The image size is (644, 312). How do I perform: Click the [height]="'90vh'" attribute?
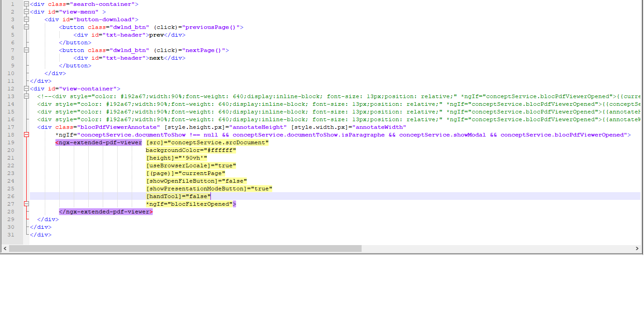[176, 158]
